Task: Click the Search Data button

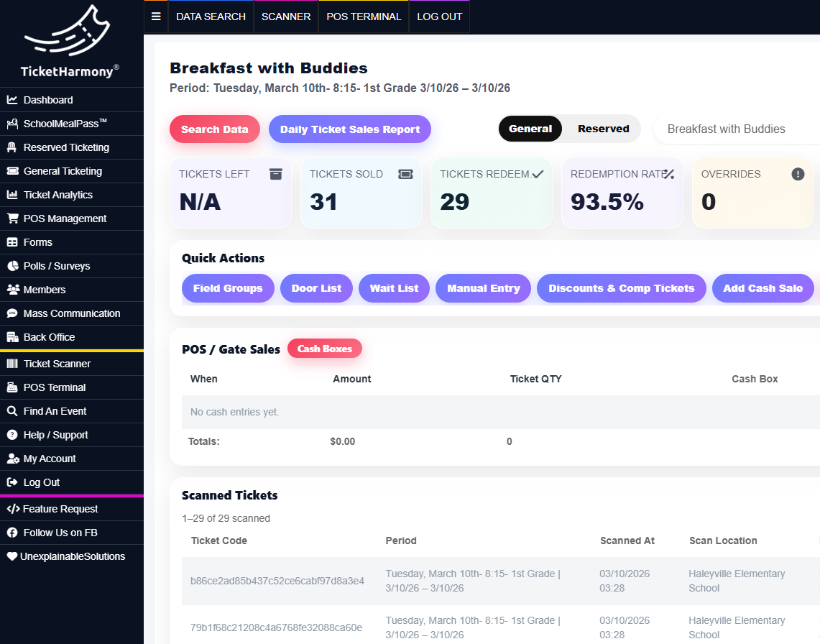Action: [x=214, y=129]
